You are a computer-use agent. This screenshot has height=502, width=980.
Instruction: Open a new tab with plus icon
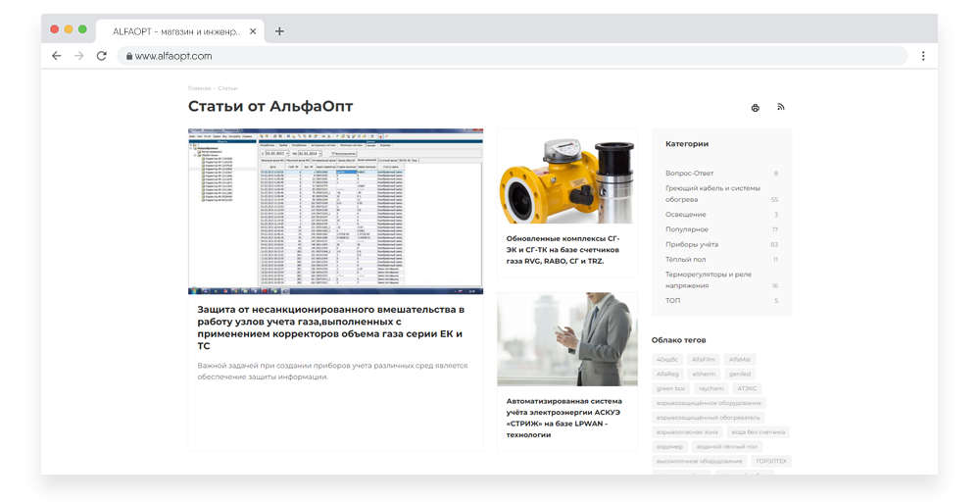tap(279, 31)
